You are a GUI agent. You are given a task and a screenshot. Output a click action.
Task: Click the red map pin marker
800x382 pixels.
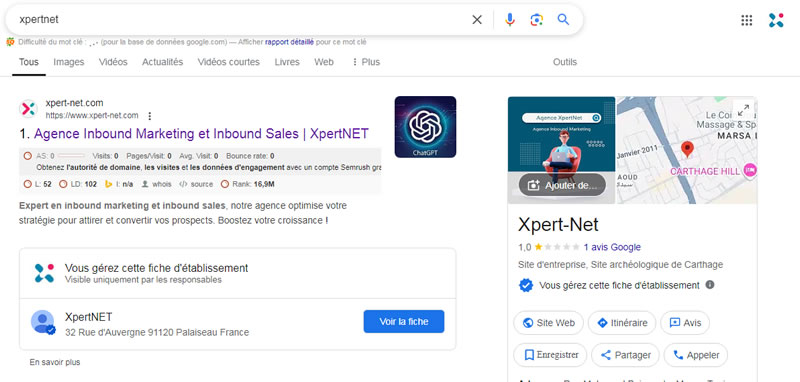tap(687, 149)
